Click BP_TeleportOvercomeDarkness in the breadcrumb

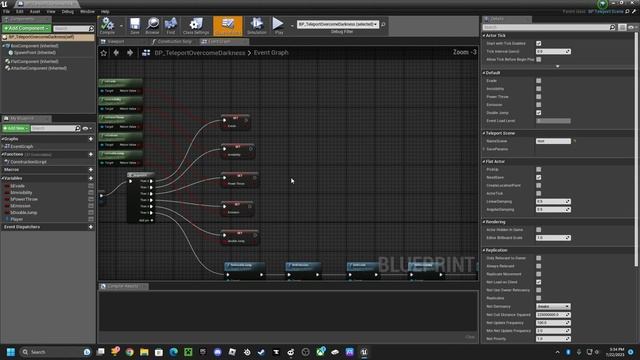(200, 53)
